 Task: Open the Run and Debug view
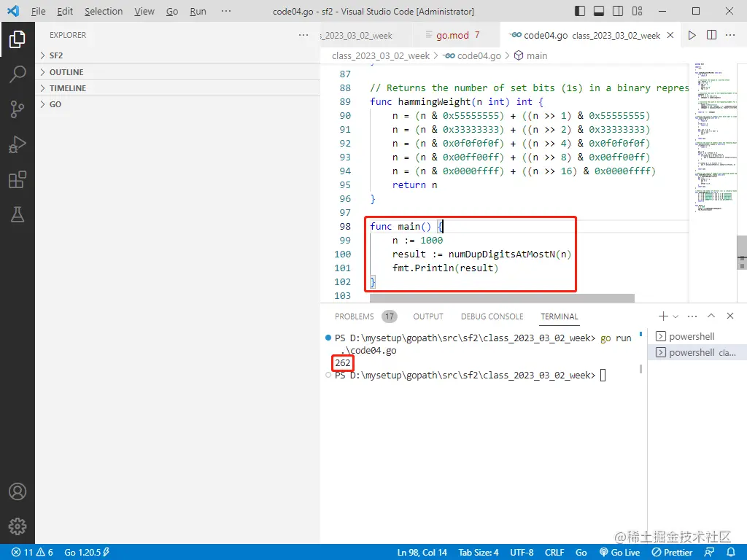(18, 144)
